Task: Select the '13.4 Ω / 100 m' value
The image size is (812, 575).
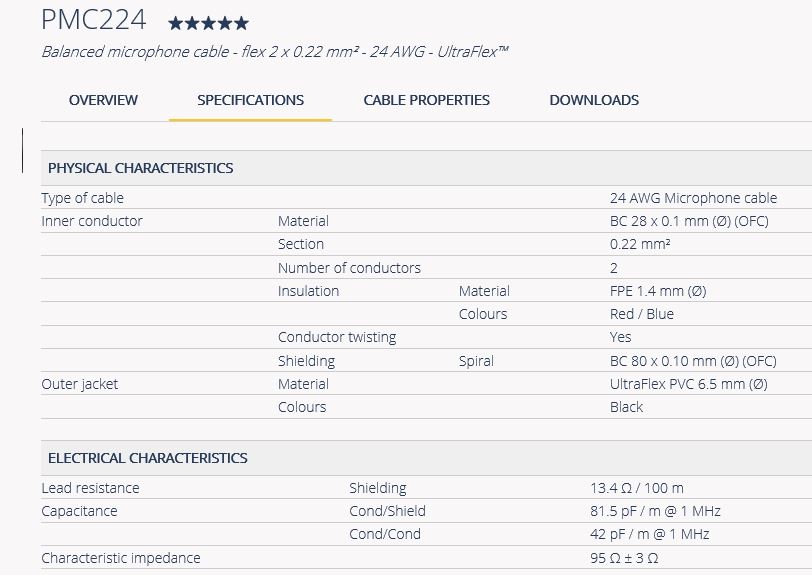Action: (636, 488)
